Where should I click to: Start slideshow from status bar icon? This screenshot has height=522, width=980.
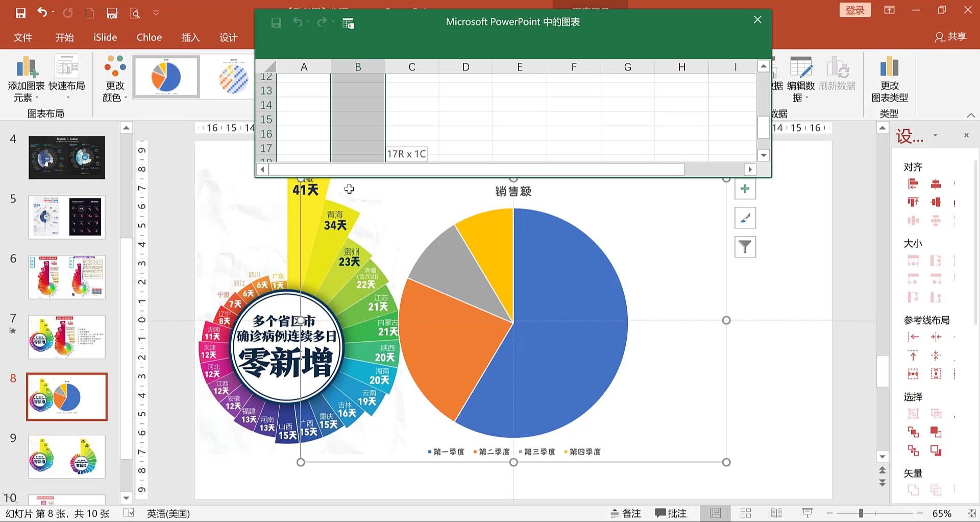point(807,513)
